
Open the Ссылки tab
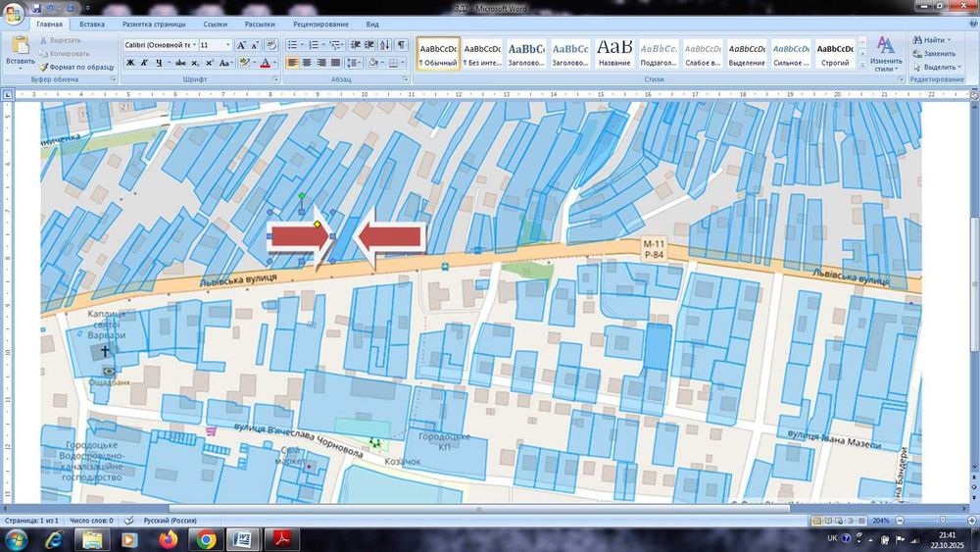[215, 24]
